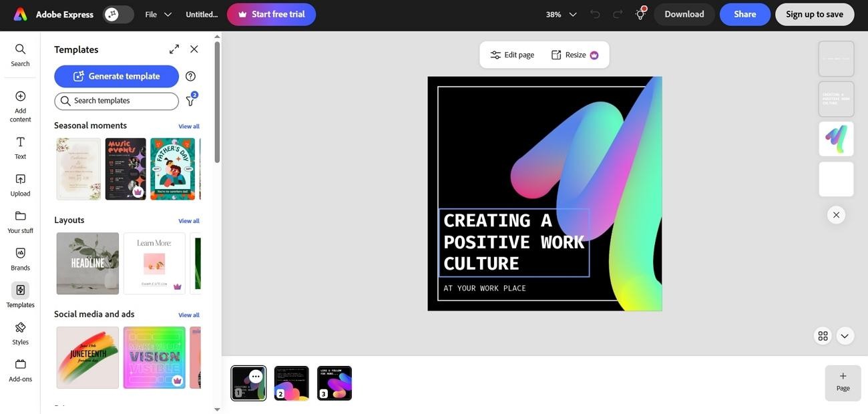Click the Download button

tap(684, 14)
